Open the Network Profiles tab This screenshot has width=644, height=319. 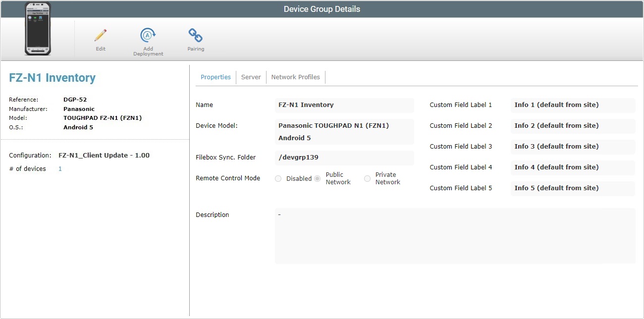(296, 77)
